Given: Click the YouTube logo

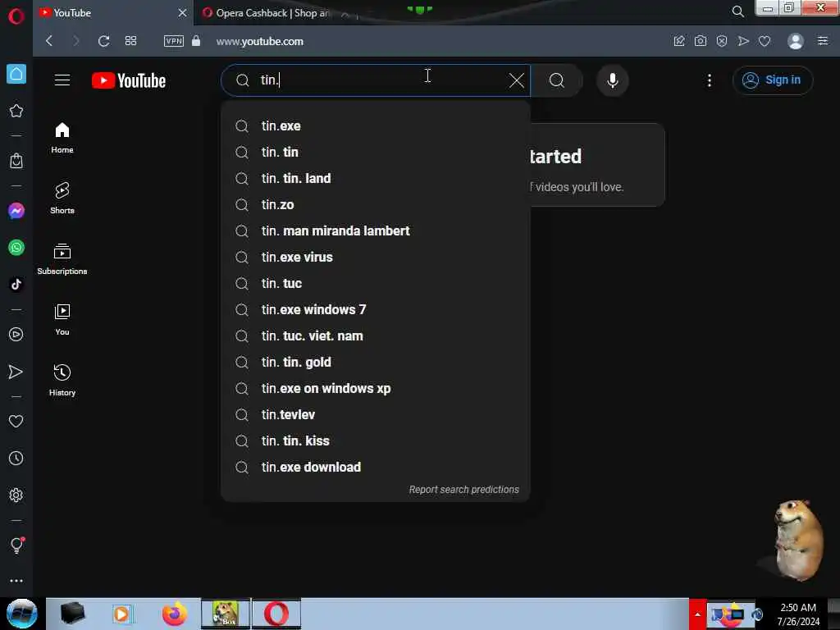Looking at the screenshot, I should (129, 80).
